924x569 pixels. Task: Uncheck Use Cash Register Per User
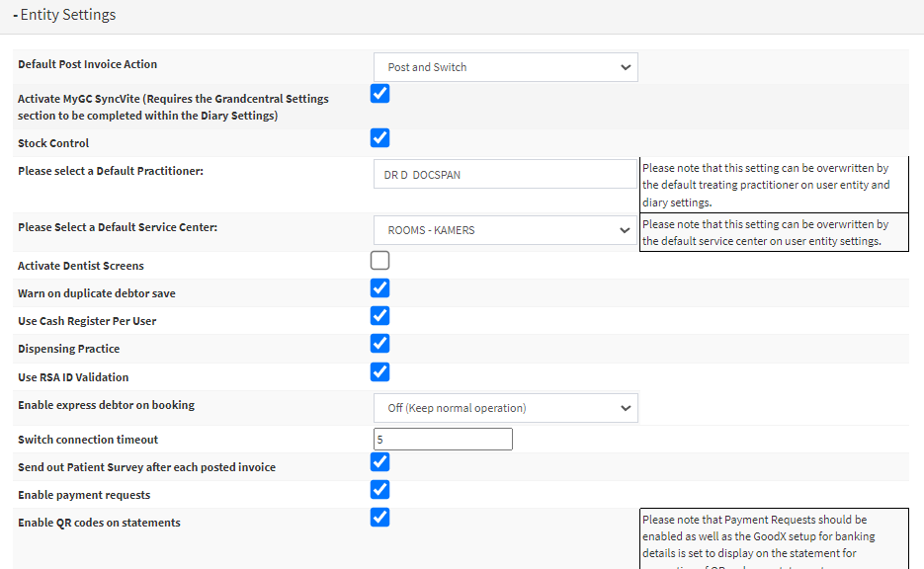[x=379, y=316]
